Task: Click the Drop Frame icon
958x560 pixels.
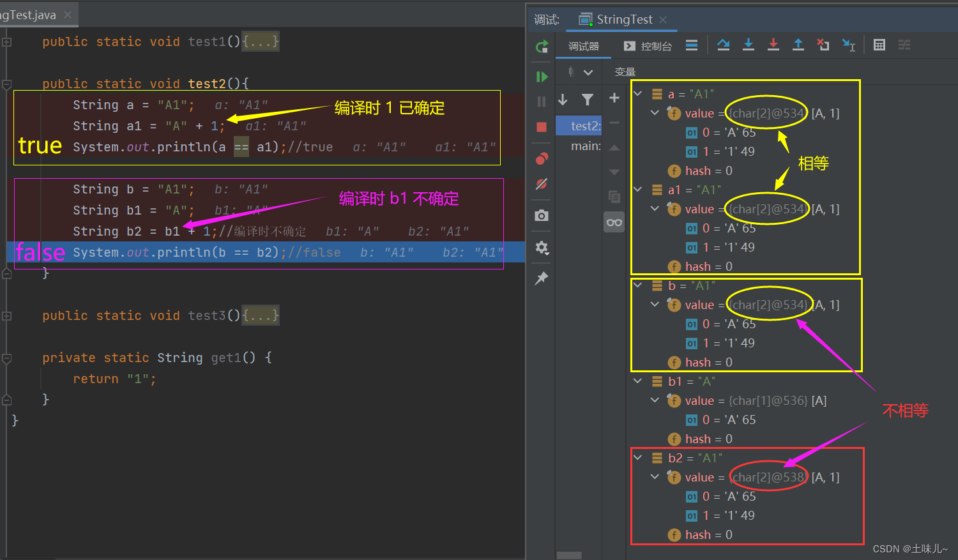Action: 823,45
